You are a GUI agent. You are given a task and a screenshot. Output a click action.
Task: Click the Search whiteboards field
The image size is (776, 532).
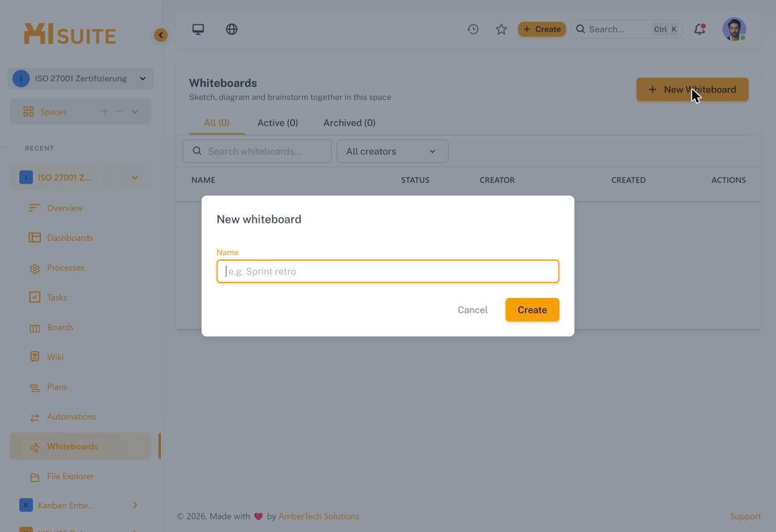(257, 151)
